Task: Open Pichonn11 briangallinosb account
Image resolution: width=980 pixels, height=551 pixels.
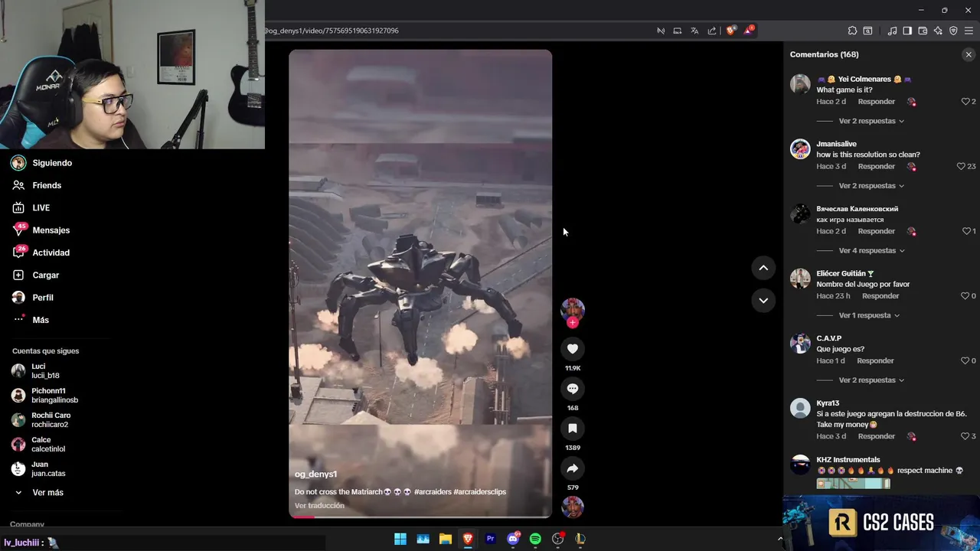Action: point(54,396)
